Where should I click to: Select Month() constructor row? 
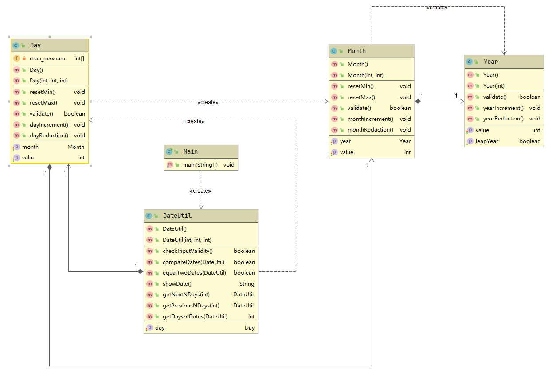coord(372,64)
